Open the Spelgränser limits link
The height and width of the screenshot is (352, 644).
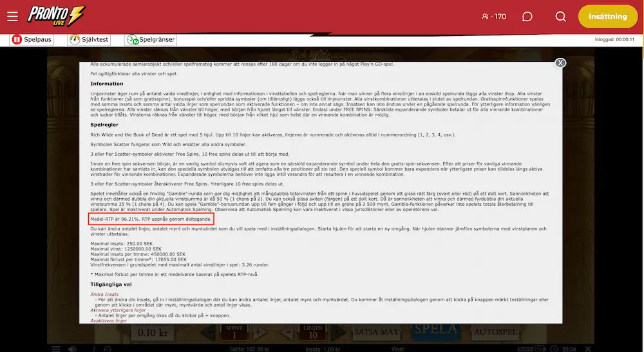click(x=151, y=39)
